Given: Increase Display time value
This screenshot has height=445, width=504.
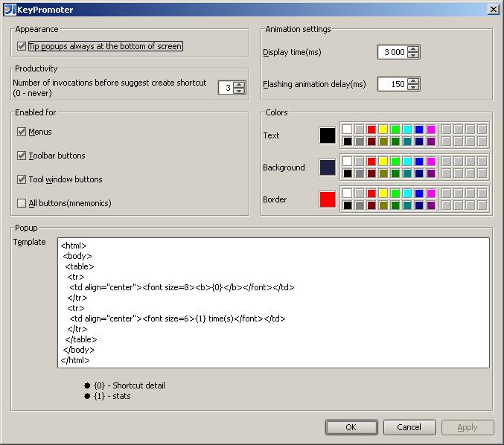Looking at the screenshot, I should (x=413, y=49).
